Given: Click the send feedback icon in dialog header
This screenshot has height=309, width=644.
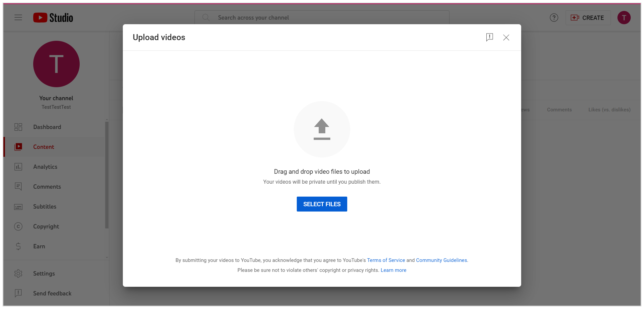Looking at the screenshot, I should click(x=489, y=37).
